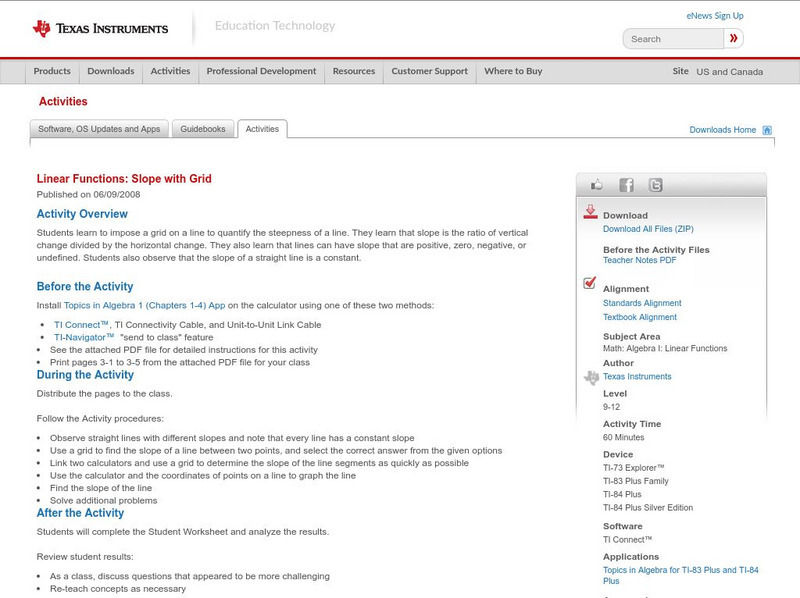Open Topics in Algebra for TI-83 Plus link
The image size is (800, 598).
(681, 576)
